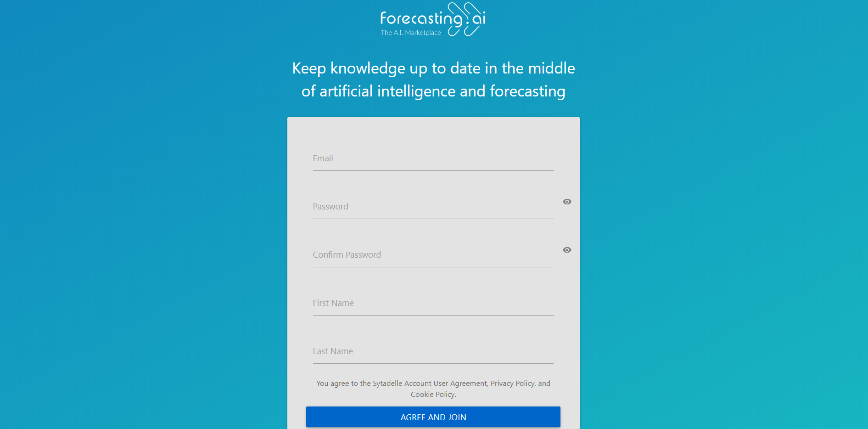The width and height of the screenshot is (868, 429).
Task: Click 'The A.I. Marketplace' tagline
Action: tap(410, 33)
